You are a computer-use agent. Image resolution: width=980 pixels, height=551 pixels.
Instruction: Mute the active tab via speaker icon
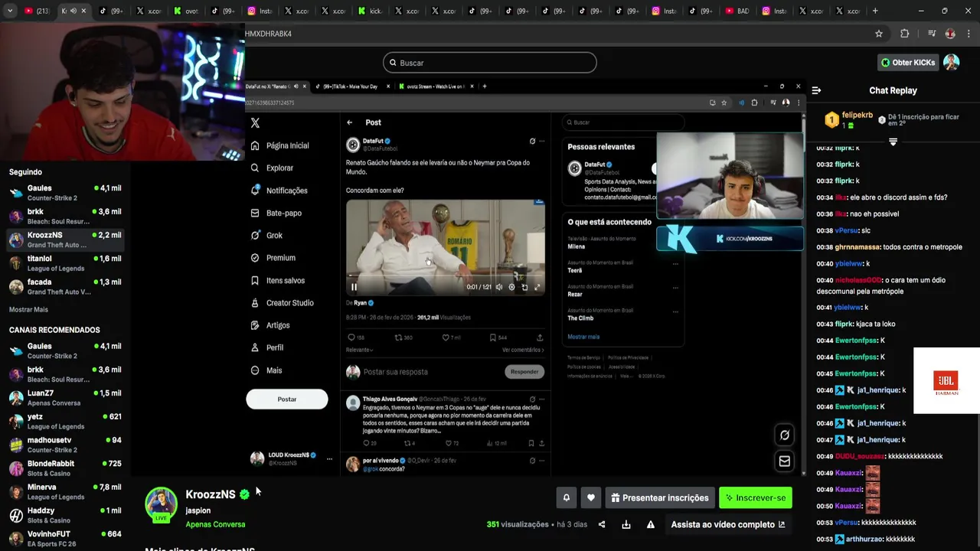point(73,11)
